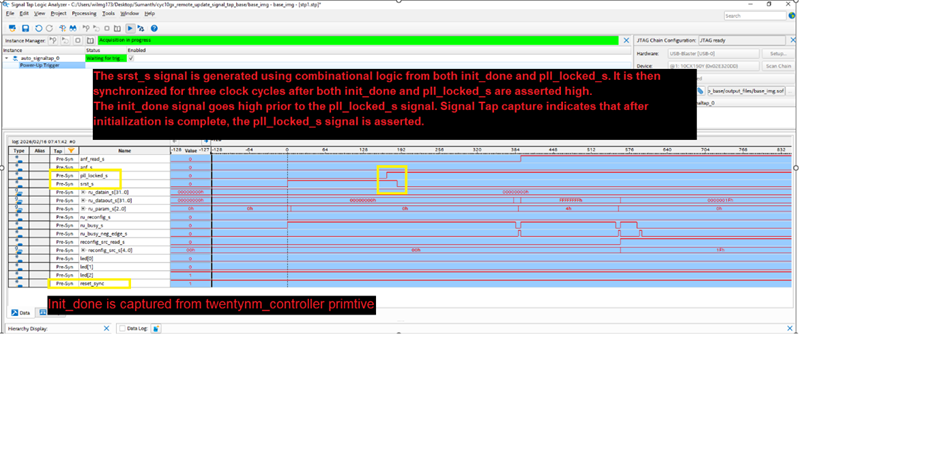The height and width of the screenshot is (464, 939).
Task: Click Instance Manager's Read Data icon
Action: [x=90, y=40]
